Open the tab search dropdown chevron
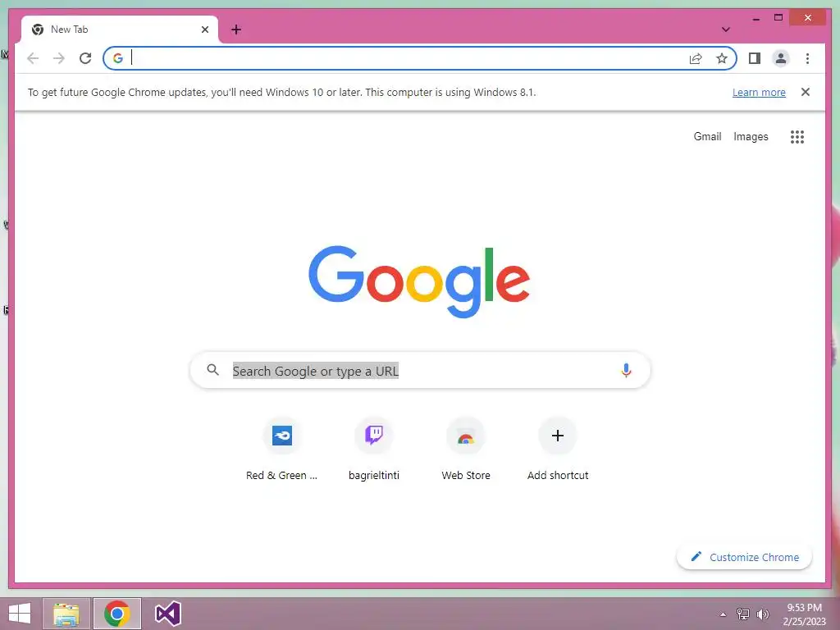 (725, 30)
